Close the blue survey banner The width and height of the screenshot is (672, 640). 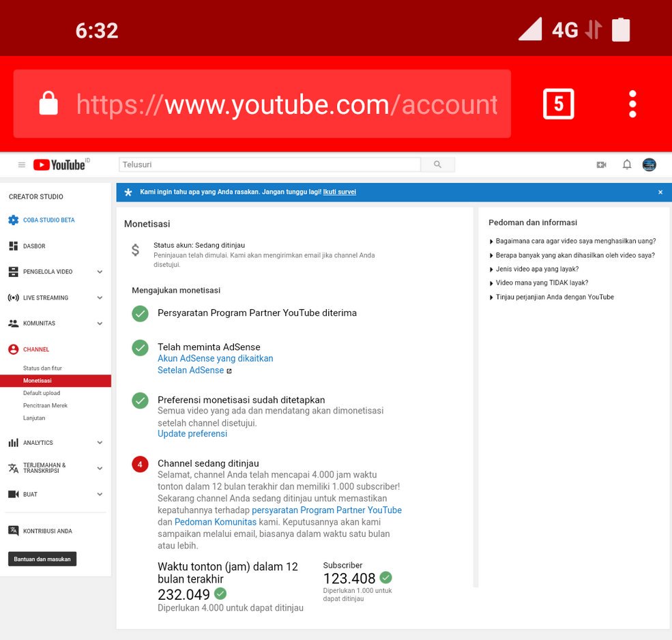click(x=660, y=192)
